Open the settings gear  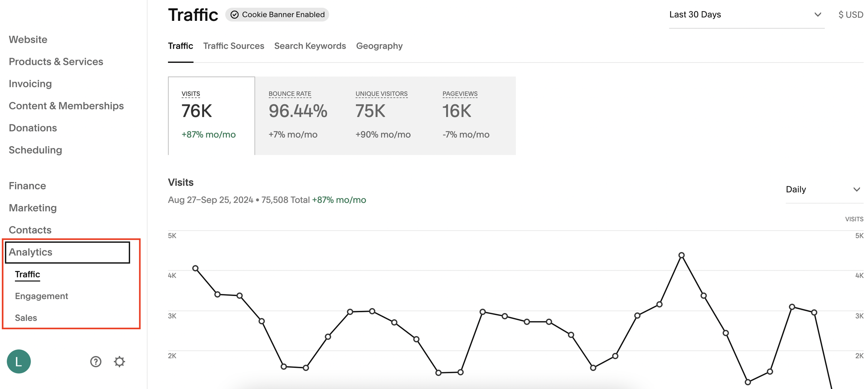coord(119,362)
